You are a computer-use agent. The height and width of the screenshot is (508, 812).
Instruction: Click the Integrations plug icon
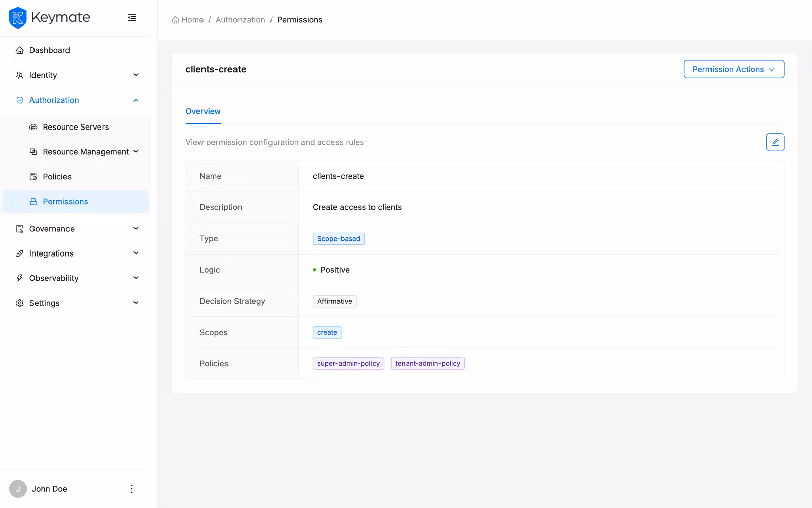pyautogui.click(x=19, y=253)
